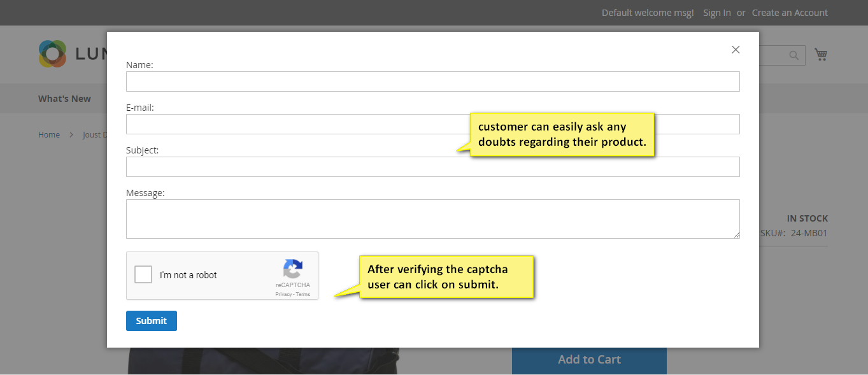
Task: Click the Sign In link
Action: [x=717, y=13]
